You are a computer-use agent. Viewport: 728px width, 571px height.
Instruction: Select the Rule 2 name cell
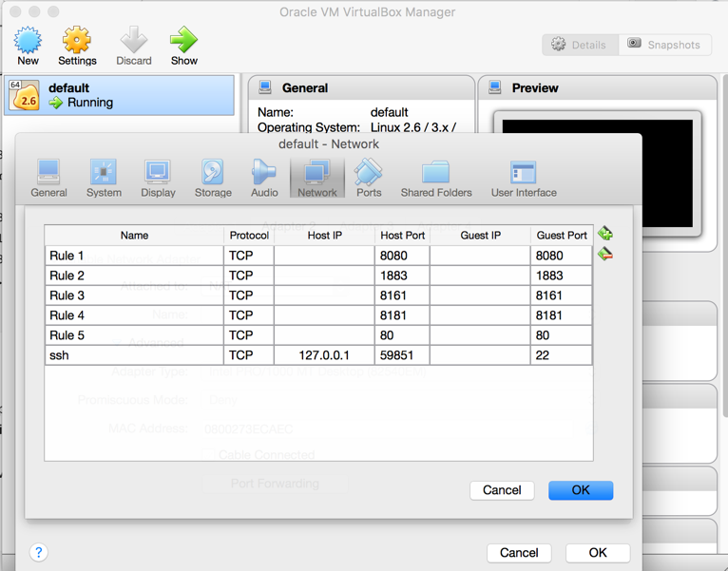(x=134, y=276)
